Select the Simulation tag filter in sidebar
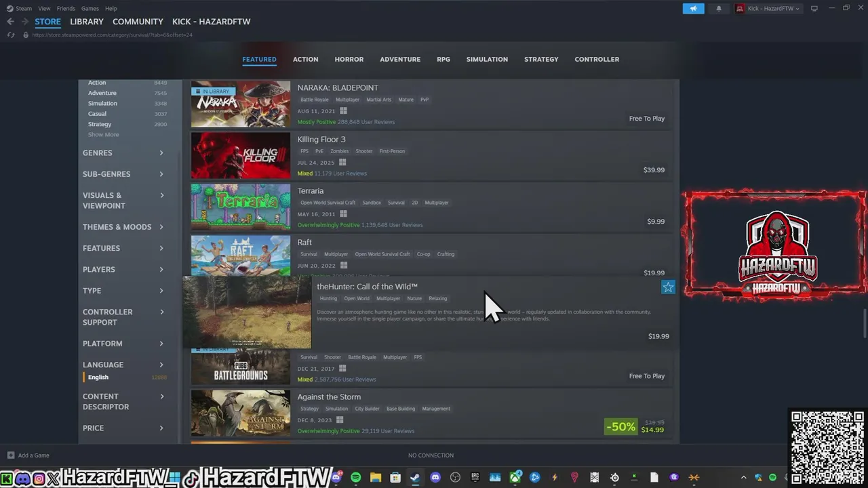Image resolution: width=868 pixels, height=488 pixels. point(127,104)
